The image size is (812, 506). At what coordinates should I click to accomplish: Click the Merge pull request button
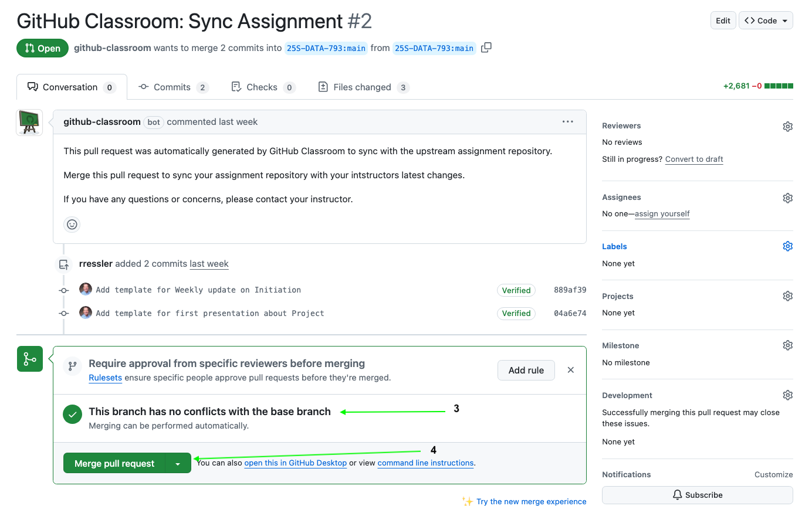(x=114, y=463)
